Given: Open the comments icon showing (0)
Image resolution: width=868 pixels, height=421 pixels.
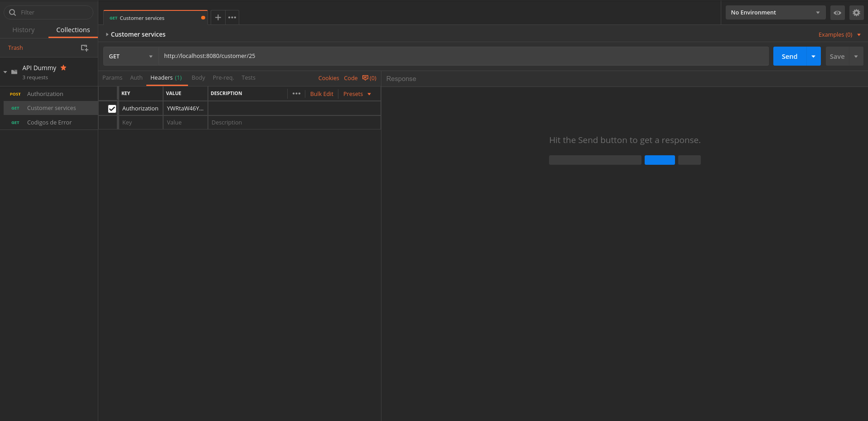Looking at the screenshot, I should pos(369,78).
